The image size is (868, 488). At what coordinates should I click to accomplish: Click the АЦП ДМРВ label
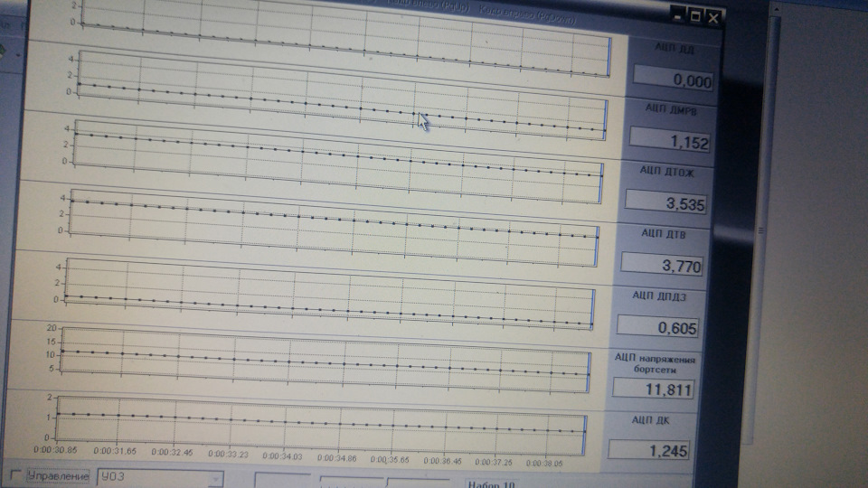pos(671,109)
